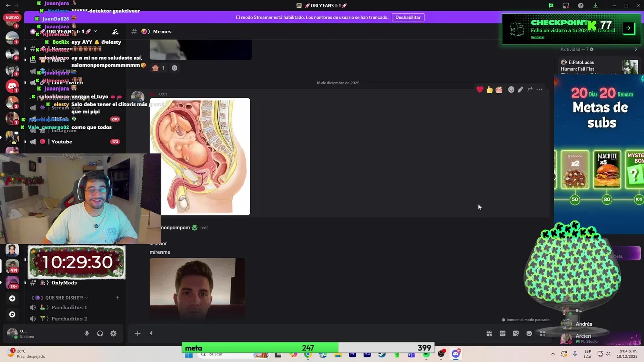Open Checkpoint recap with arrow button
This screenshot has width=644, height=362.
628,28
